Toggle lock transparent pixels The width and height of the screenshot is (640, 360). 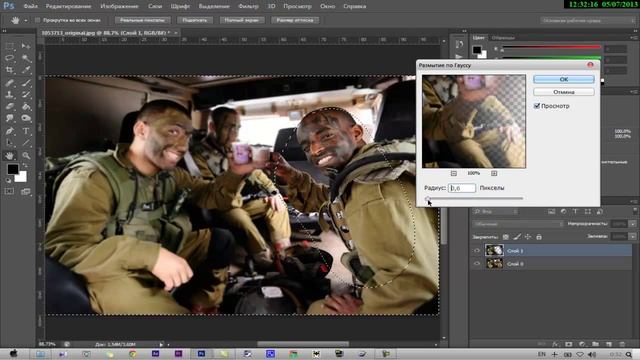[x=506, y=237]
